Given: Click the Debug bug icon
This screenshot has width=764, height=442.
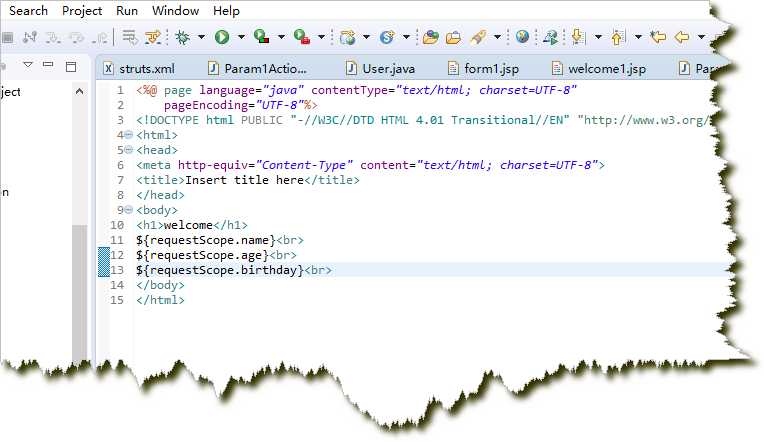Looking at the screenshot, I should tap(182, 37).
